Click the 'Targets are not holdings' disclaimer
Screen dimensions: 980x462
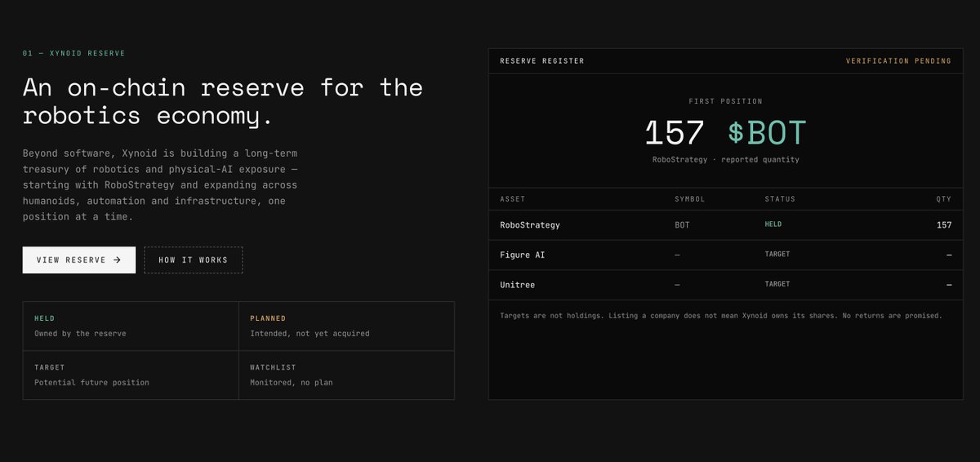[721, 315]
